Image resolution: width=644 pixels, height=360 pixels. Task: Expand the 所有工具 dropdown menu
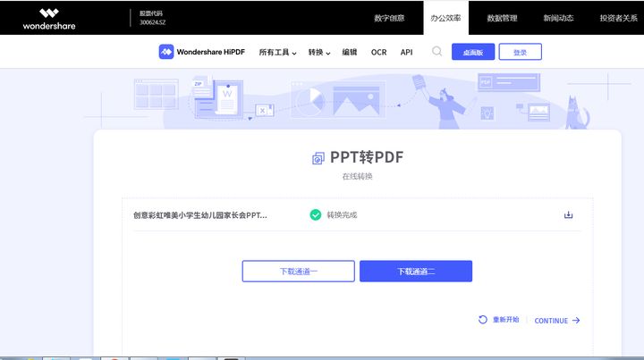click(x=277, y=53)
